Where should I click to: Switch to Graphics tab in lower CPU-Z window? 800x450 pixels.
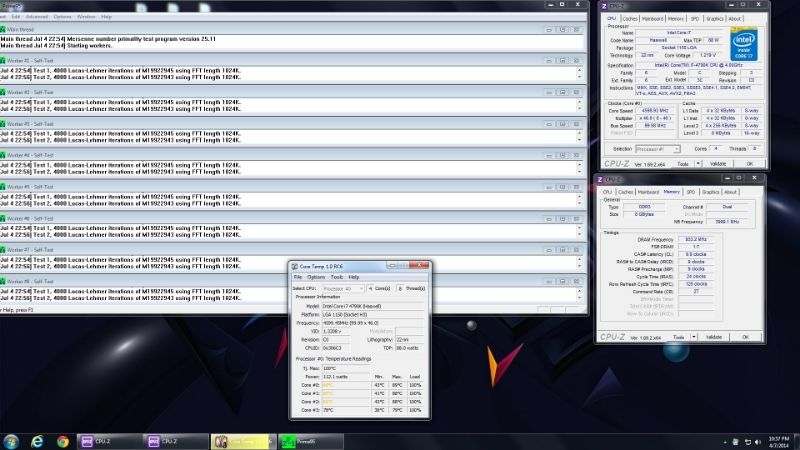(711, 192)
